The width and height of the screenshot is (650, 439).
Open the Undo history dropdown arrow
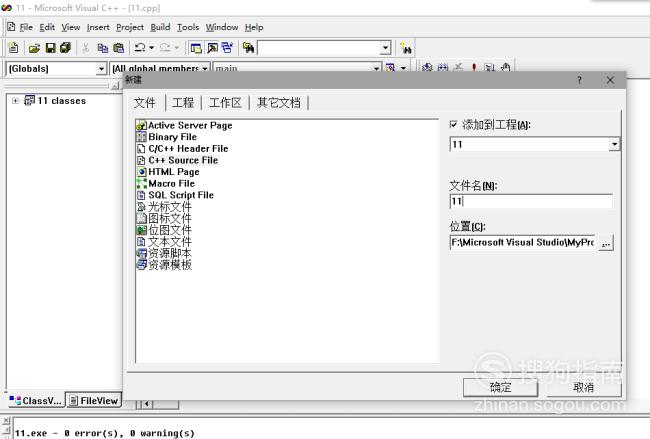click(152, 48)
